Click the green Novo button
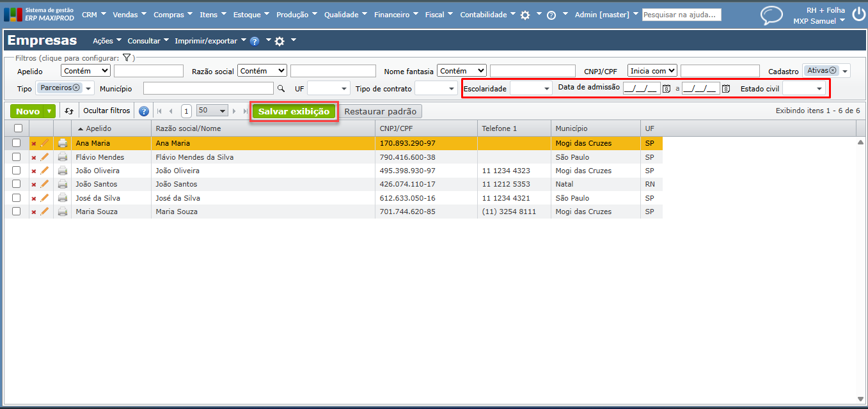 pos(28,111)
